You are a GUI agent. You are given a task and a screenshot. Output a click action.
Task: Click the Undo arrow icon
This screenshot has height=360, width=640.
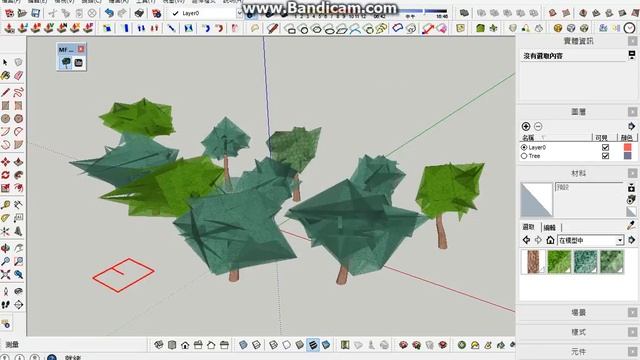(109, 13)
